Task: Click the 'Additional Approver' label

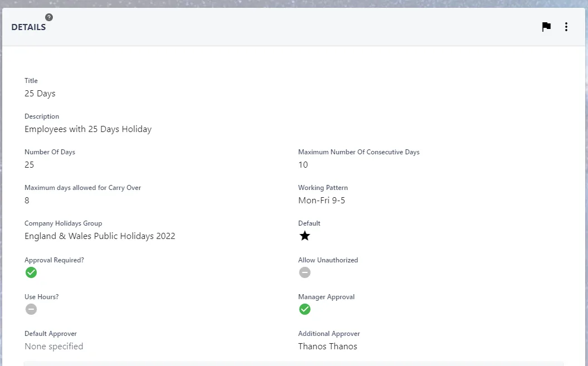Action: tap(329, 333)
